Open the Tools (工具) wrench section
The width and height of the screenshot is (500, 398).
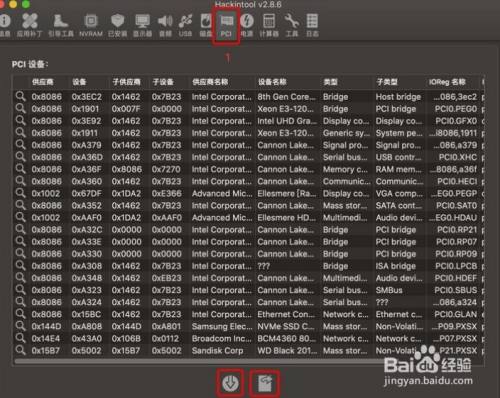292,25
